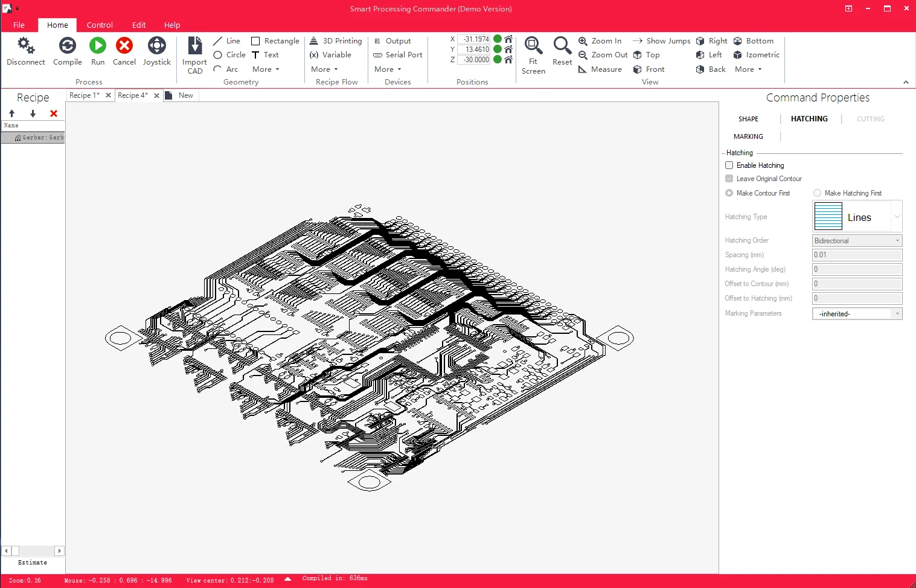
Task: Switch to the SHAPE properties tab
Action: tap(748, 119)
